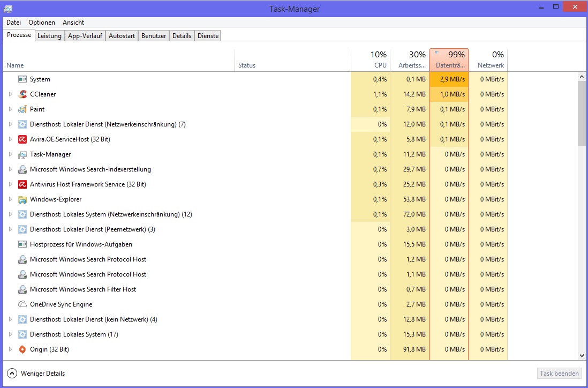Image resolution: width=588 pixels, height=388 pixels.
Task: Expand the CCleaner process group
Action: pyautogui.click(x=11, y=94)
